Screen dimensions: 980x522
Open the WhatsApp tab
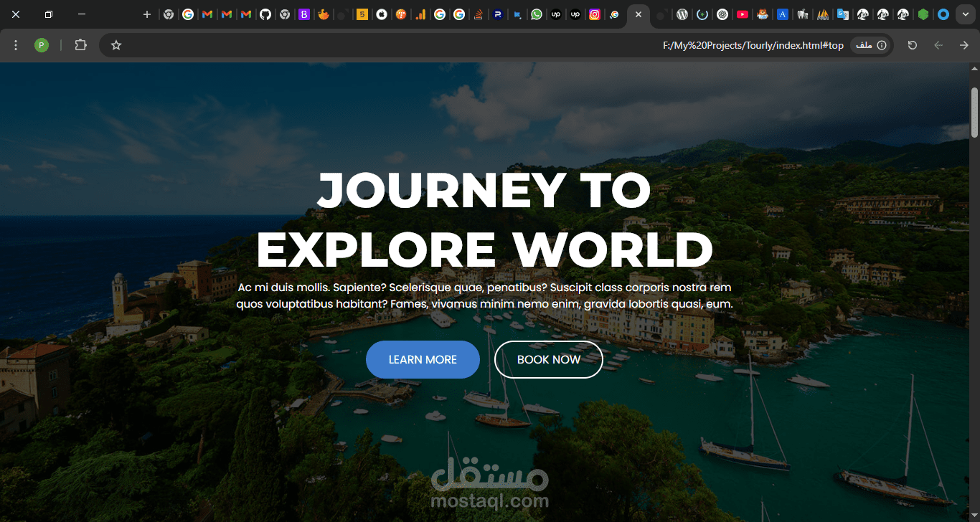coord(536,14)
